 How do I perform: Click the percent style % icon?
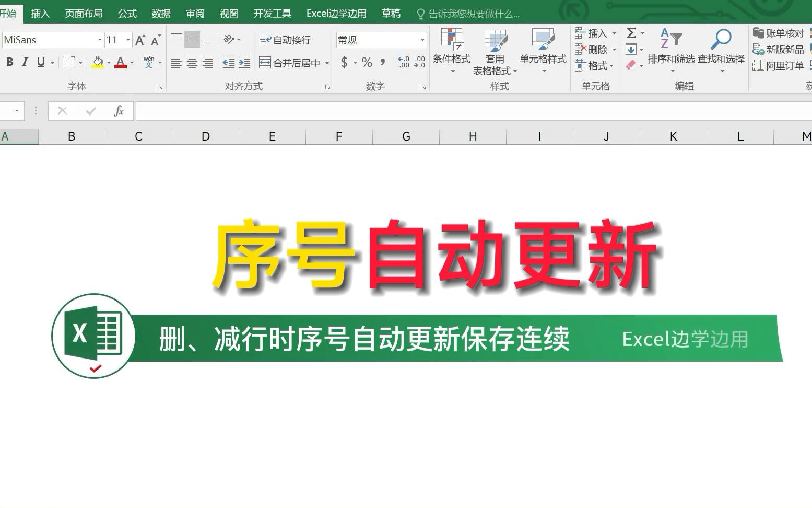367,62
